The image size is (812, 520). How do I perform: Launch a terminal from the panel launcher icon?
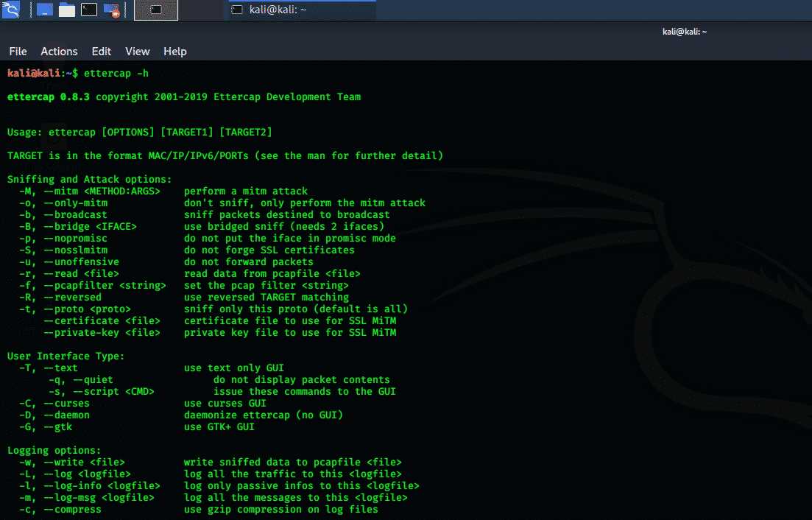89,10
